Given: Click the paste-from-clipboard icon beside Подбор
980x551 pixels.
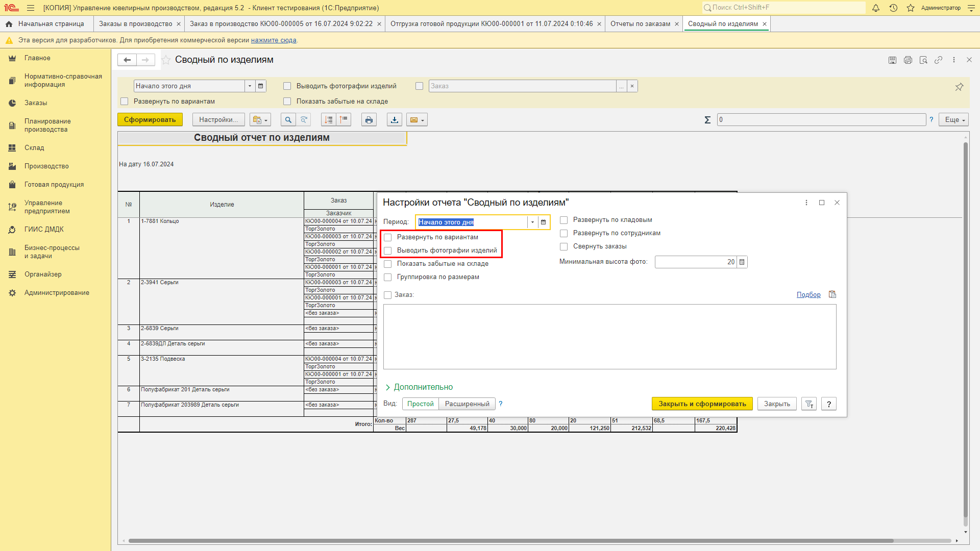Looking at the screenshot, I should (832, 294).
